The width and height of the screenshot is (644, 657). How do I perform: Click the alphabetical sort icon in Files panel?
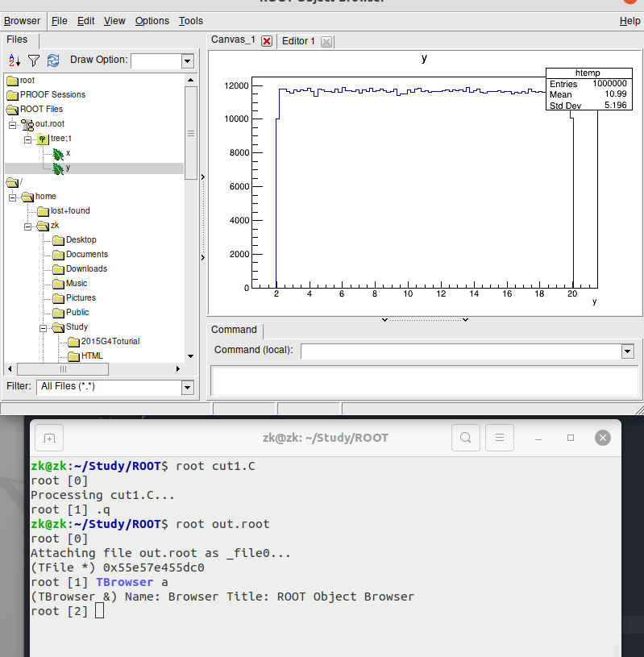coord(15,60)
